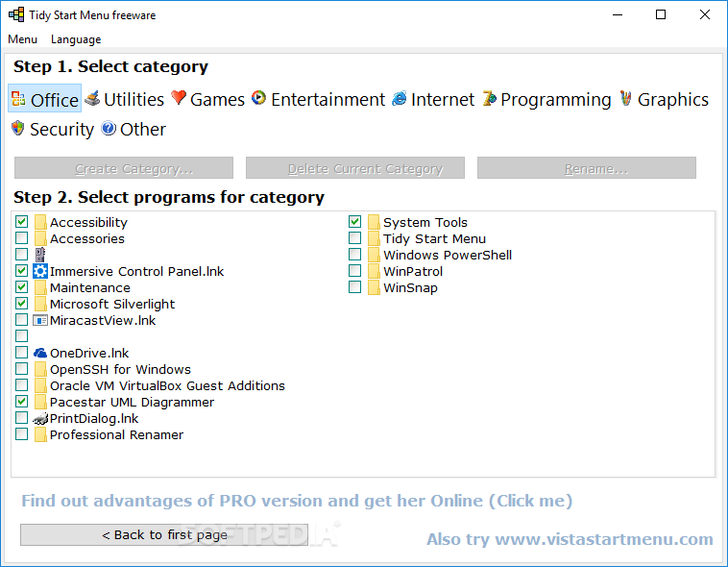This screenshot has width=728, height=567.
Task: Uncheck the Microsoft Silverlight checkbox
Action: (21, 304)
